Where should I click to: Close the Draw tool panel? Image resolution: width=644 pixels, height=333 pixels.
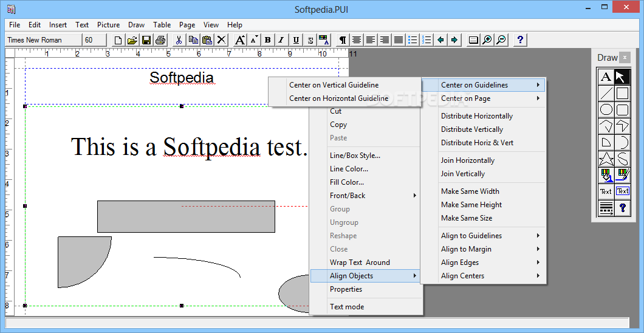coord(625,58)
